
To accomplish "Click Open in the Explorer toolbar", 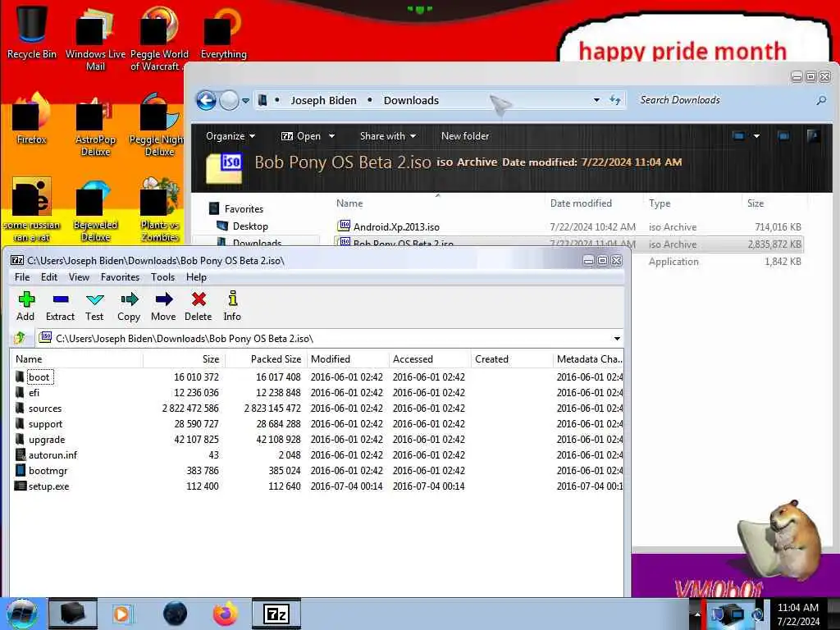I will coord(301,136).
